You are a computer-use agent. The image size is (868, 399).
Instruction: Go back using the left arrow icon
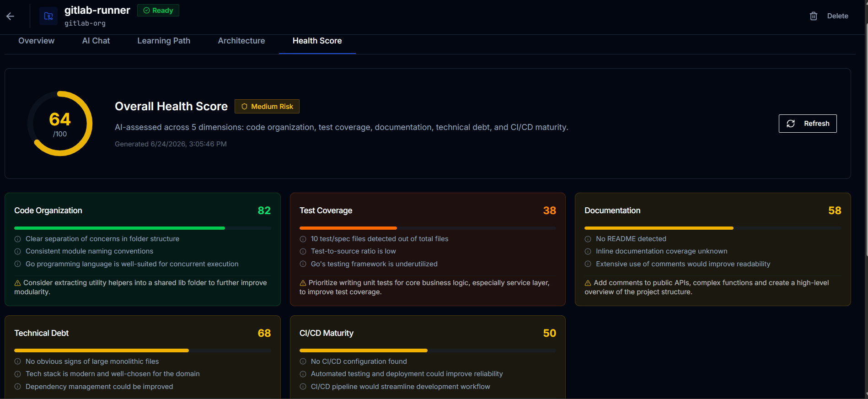click(11, 16)
